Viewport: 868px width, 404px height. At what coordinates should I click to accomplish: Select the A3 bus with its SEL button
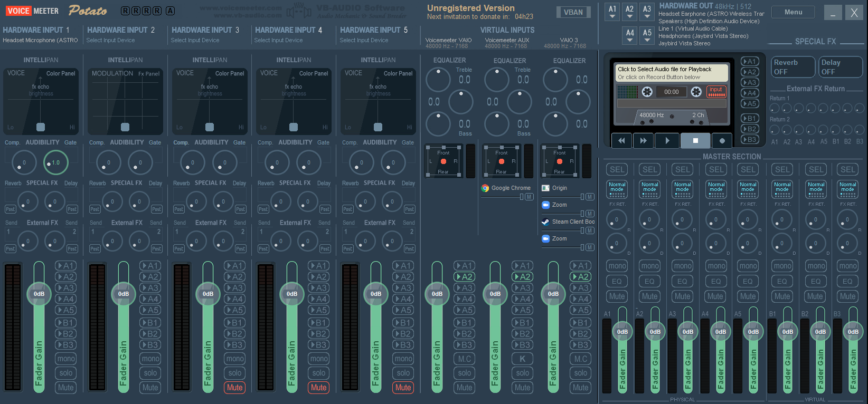pyautogui.click(x=683, y=170)
